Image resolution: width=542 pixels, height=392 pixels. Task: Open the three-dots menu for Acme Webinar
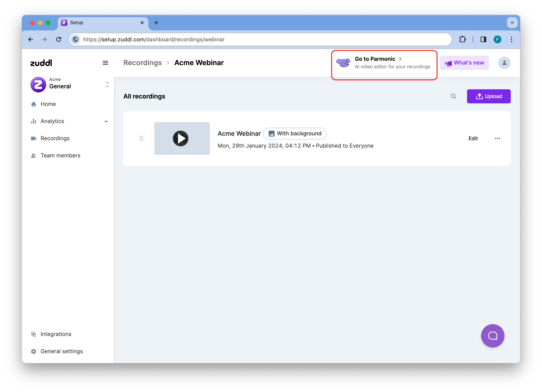(x=497, y=138)
